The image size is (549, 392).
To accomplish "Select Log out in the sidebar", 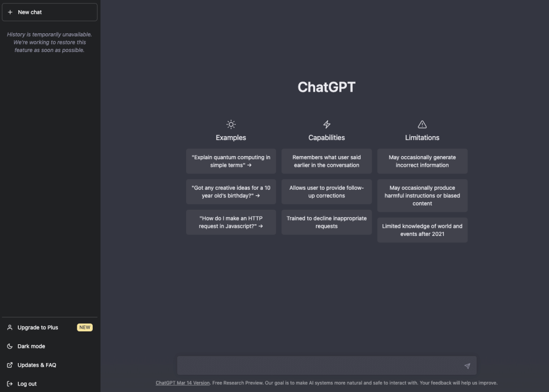I will click(50, 384).
